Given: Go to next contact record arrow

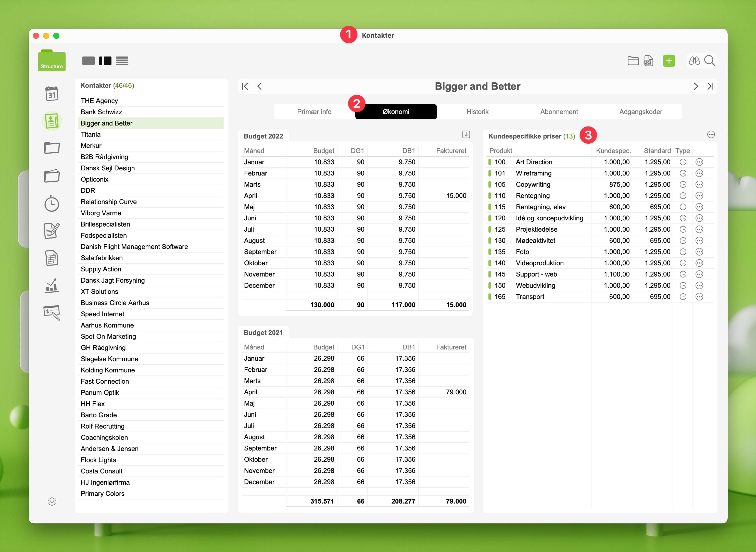Looking at the screenshot, I should point(696,86).
